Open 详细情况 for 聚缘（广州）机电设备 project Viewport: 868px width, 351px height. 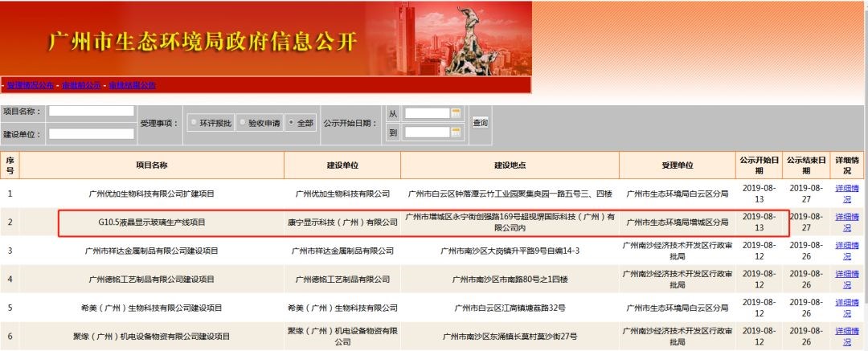point(846,336)
